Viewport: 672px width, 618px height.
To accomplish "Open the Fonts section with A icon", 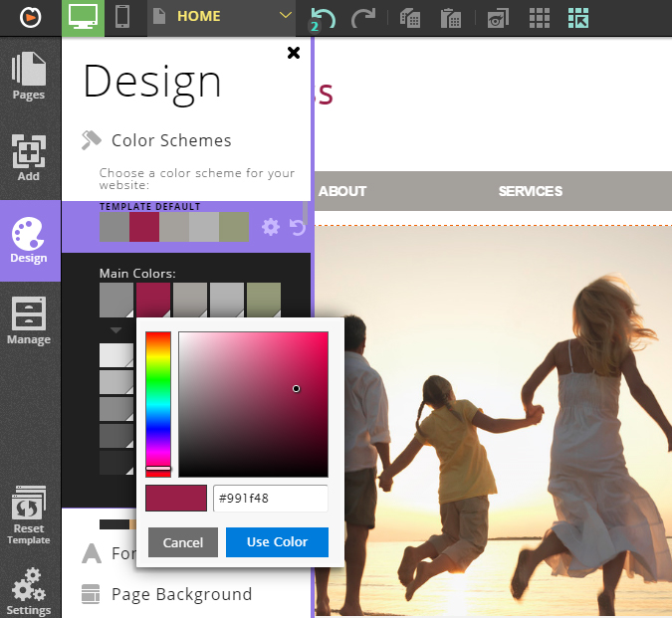I will click(x=109, y=553).
